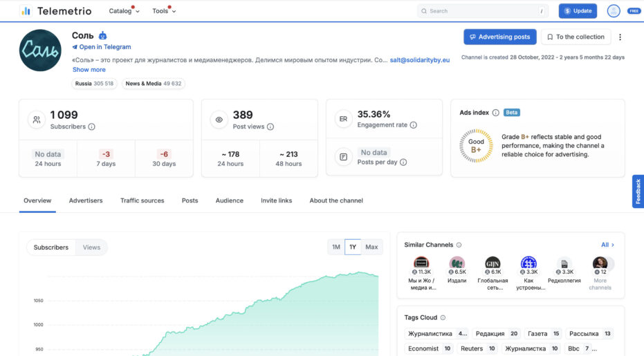Click the Beta badge

coord(511,113)
